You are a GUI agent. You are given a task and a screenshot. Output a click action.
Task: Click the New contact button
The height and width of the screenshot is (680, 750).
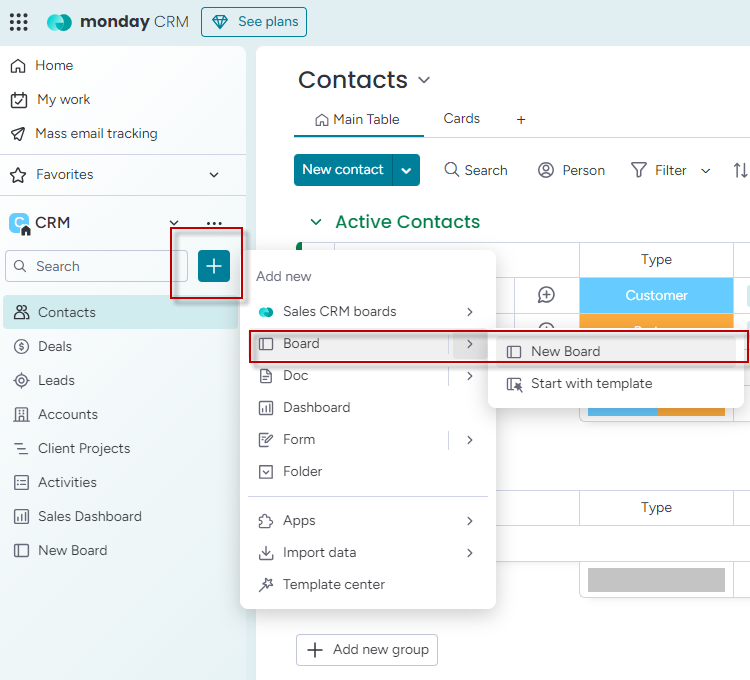[x=343, y=170]
